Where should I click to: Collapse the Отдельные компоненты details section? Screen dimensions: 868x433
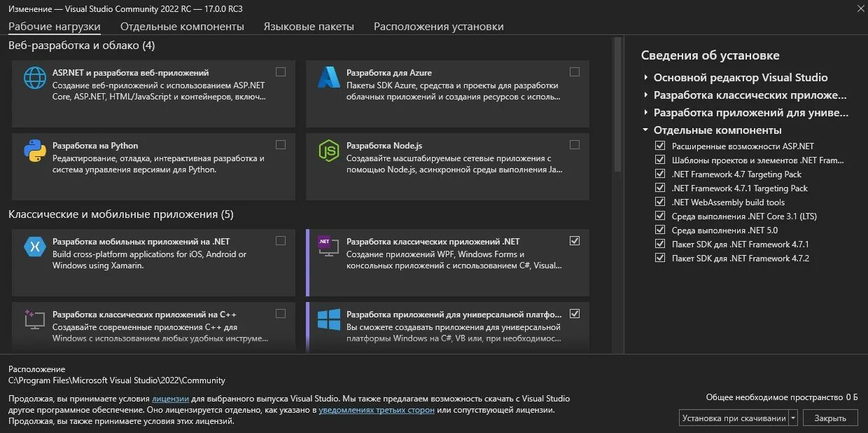645,130
